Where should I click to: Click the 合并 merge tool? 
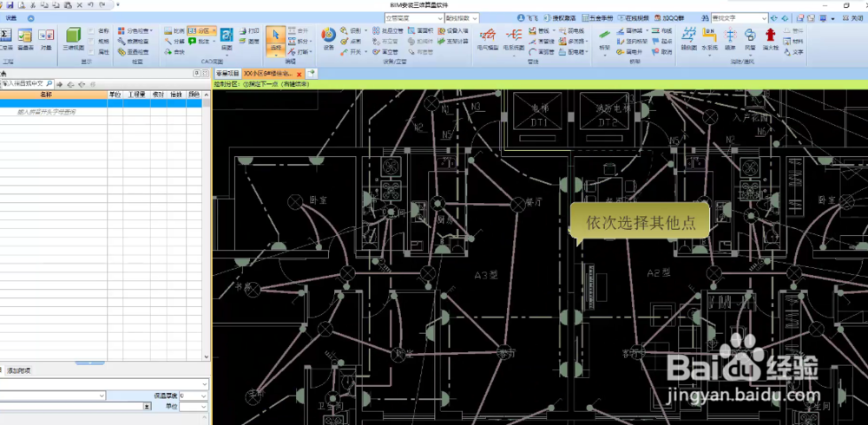tap(299, 31)
